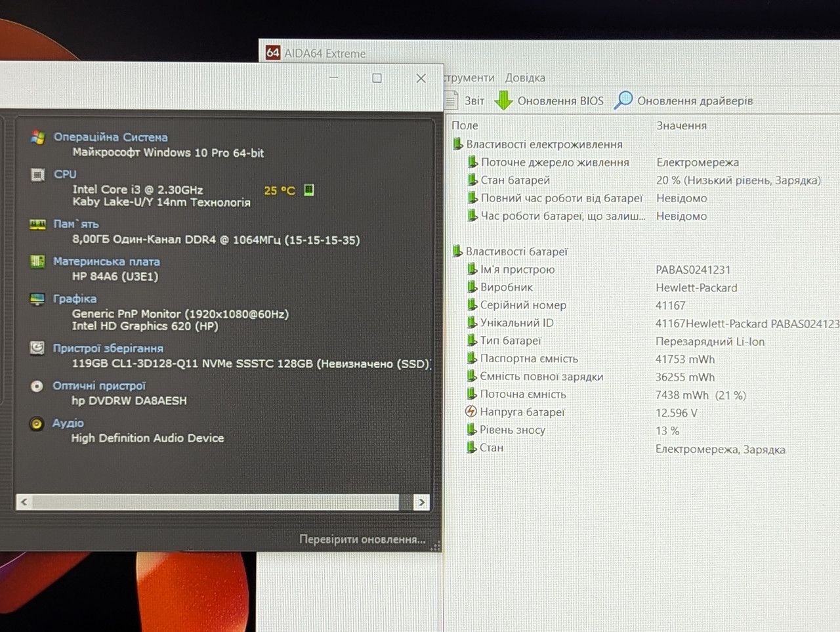Open the Операційна Система section link
The width and height of the screenshot is (840, 632).
(x=110, y=137)
